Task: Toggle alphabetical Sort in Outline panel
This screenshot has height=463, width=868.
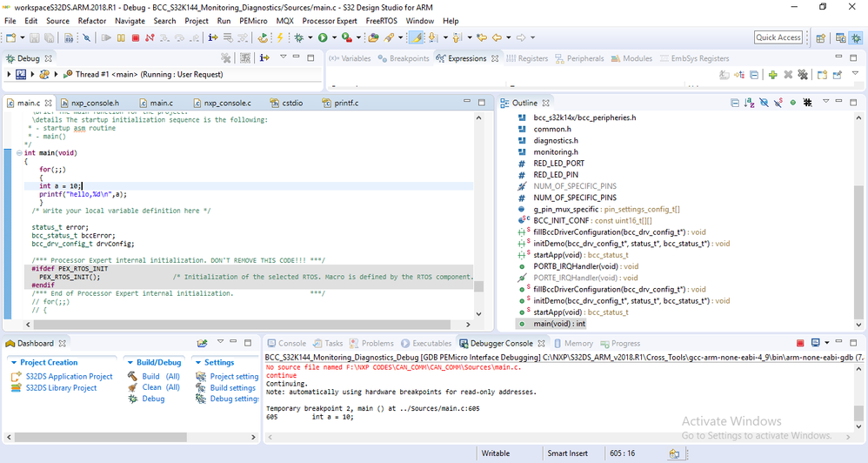Action: pos(749,103)
